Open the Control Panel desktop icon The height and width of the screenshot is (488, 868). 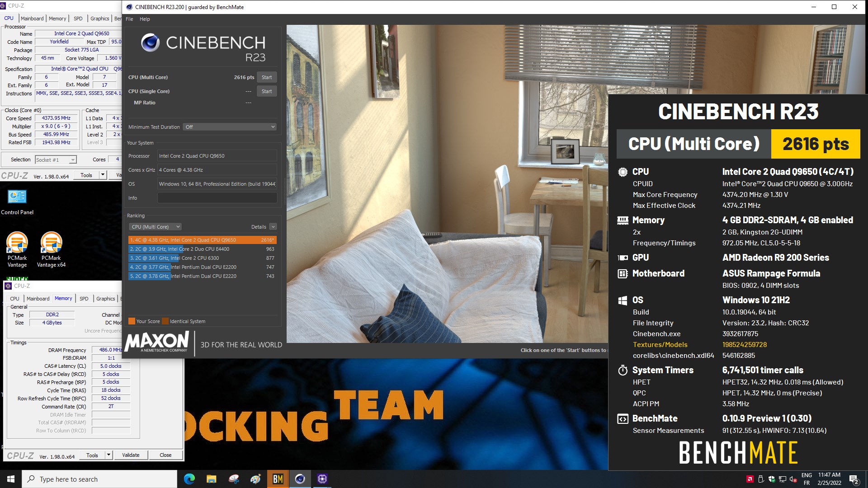pos(17,202)
